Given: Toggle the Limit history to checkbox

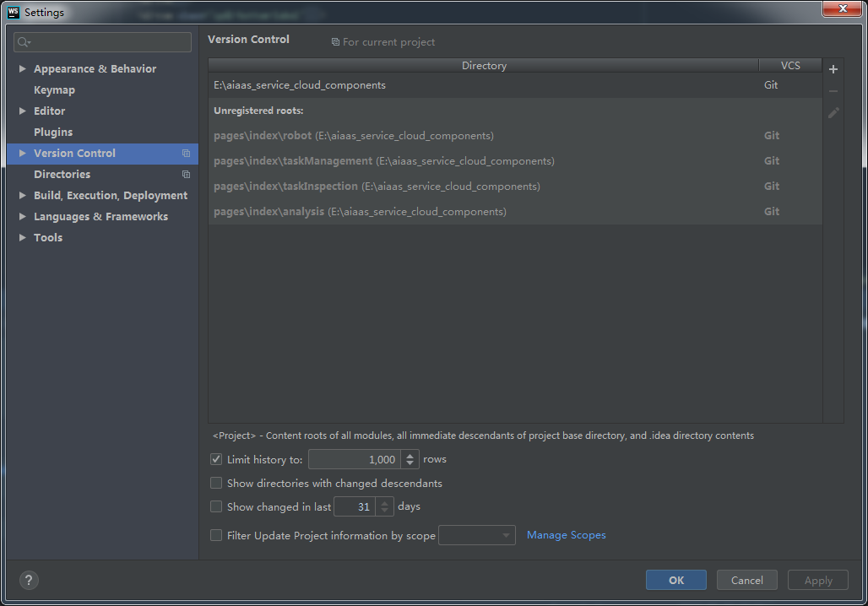Looking at the screenshot, I should pyautogui.click(x=216, y=459).
